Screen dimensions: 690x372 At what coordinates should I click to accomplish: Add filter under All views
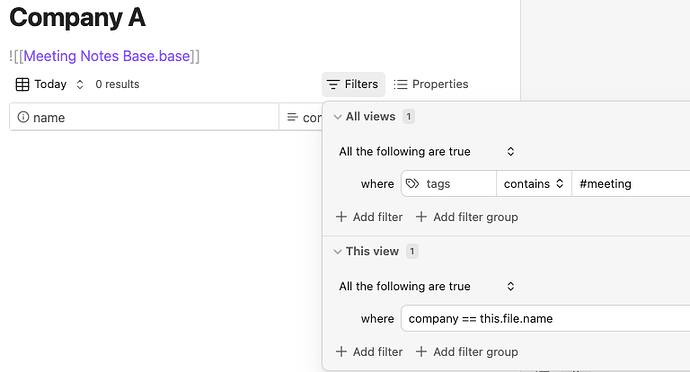(x=369, y=217)
